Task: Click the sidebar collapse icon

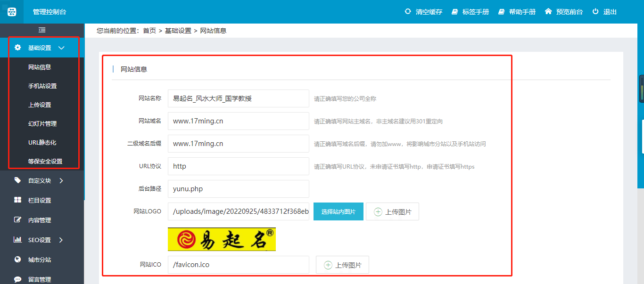Action: (42, 30)
